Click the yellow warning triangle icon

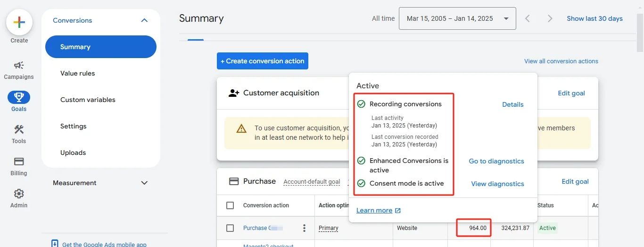click(x=241, y=128)
